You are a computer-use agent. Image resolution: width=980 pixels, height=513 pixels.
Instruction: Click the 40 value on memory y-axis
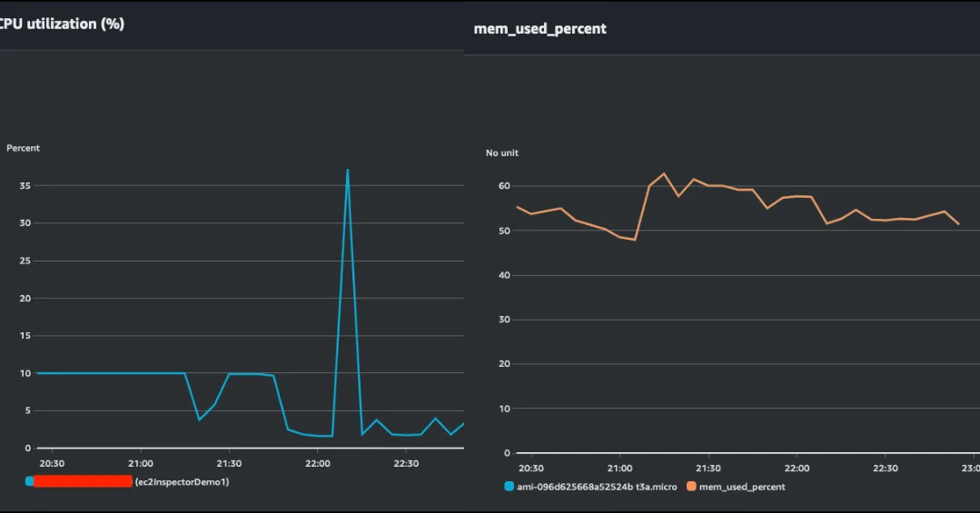(504, 275)
